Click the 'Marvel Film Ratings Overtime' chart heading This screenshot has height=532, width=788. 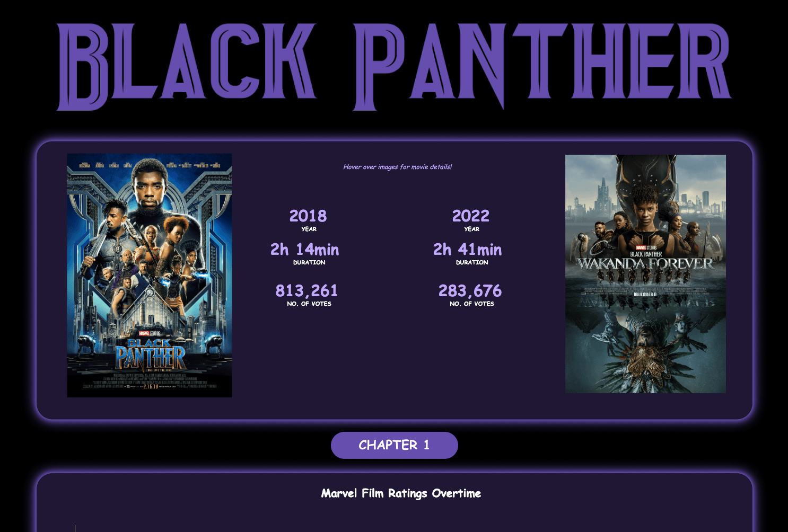click(x=401, y=493)
